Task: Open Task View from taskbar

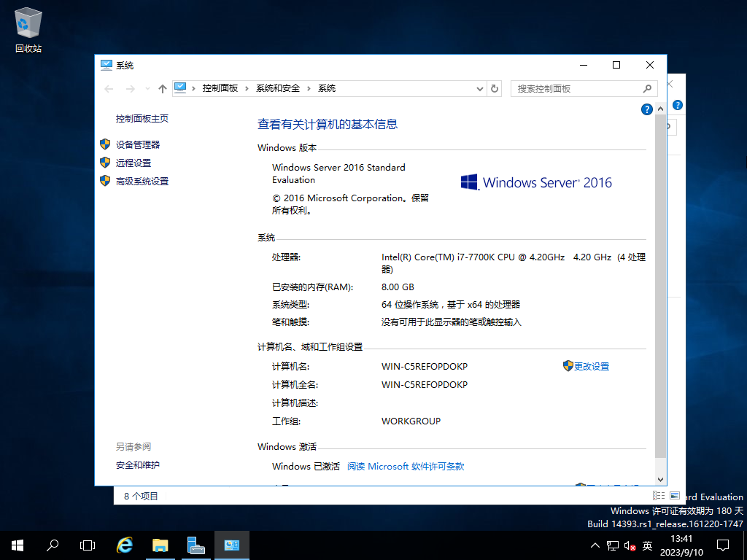Action: (88, 545)
